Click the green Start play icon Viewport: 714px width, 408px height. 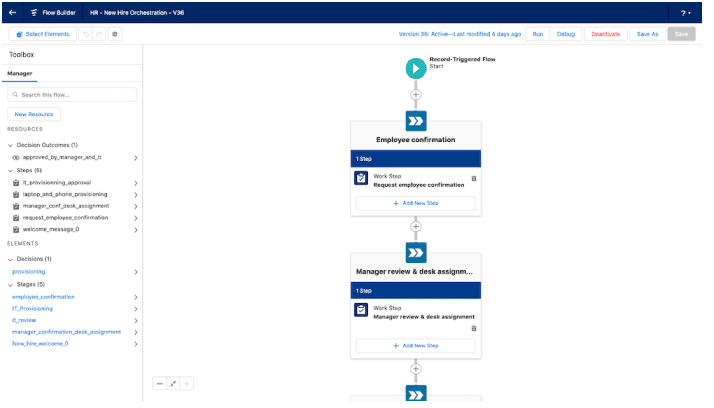click(x=416, y=69)
